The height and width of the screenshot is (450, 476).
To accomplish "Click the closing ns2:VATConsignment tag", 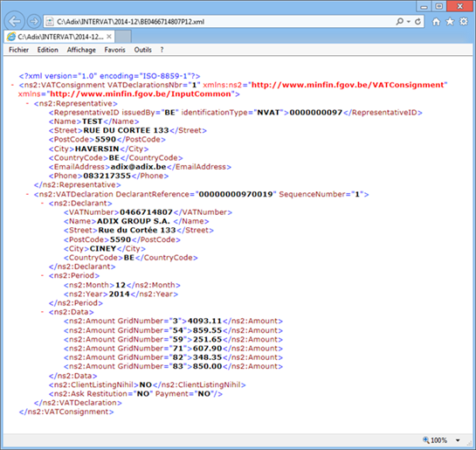I will click(x=66, y=412).
